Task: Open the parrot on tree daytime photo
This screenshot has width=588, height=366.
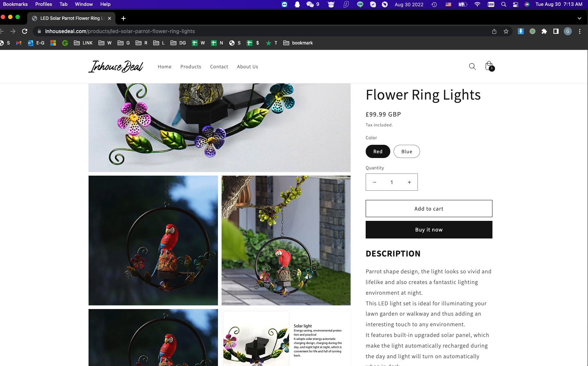Action: point(286,240)
